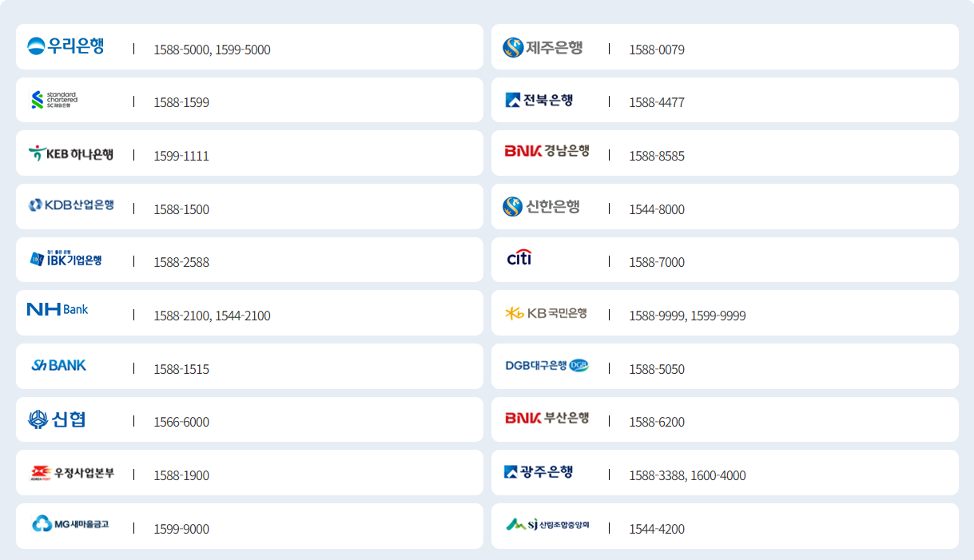Viewport: 974px width, 560px height.
Task: Select the number 1566-6000
Action: pyautogui.click(x=181, y=422)
